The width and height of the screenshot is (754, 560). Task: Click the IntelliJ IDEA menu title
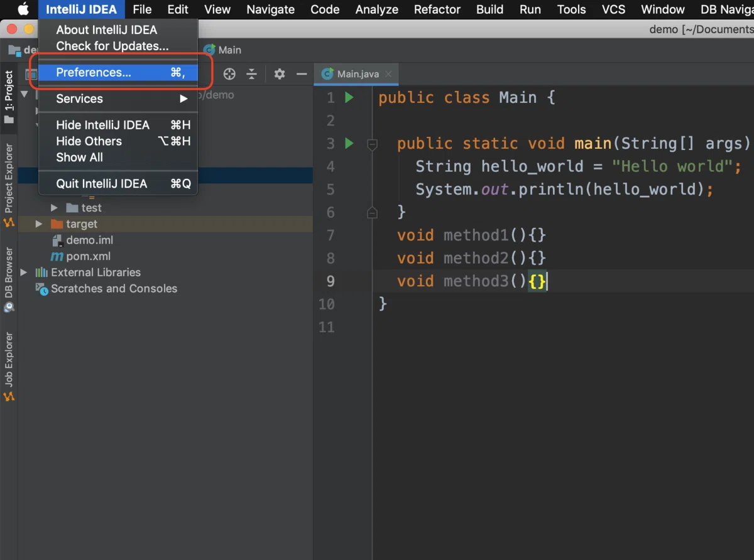tap(82, 9)
